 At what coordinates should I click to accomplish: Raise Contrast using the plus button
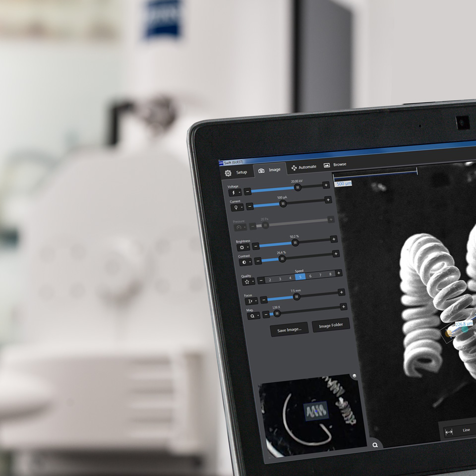[336, 254]
